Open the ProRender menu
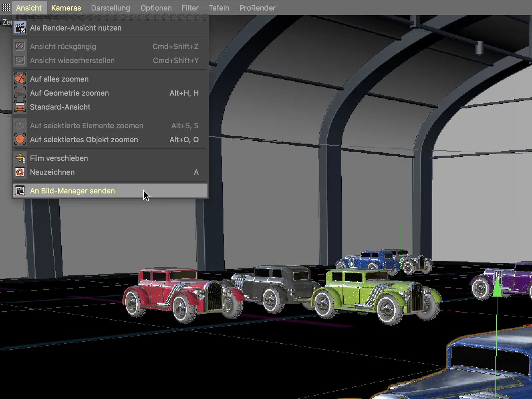The image size is (532, 399). point(258,8)
